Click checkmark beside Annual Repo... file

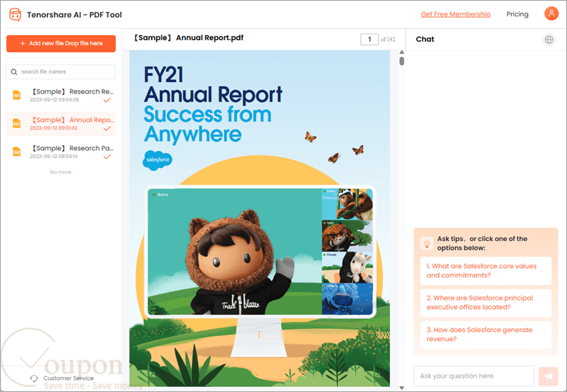107,128
